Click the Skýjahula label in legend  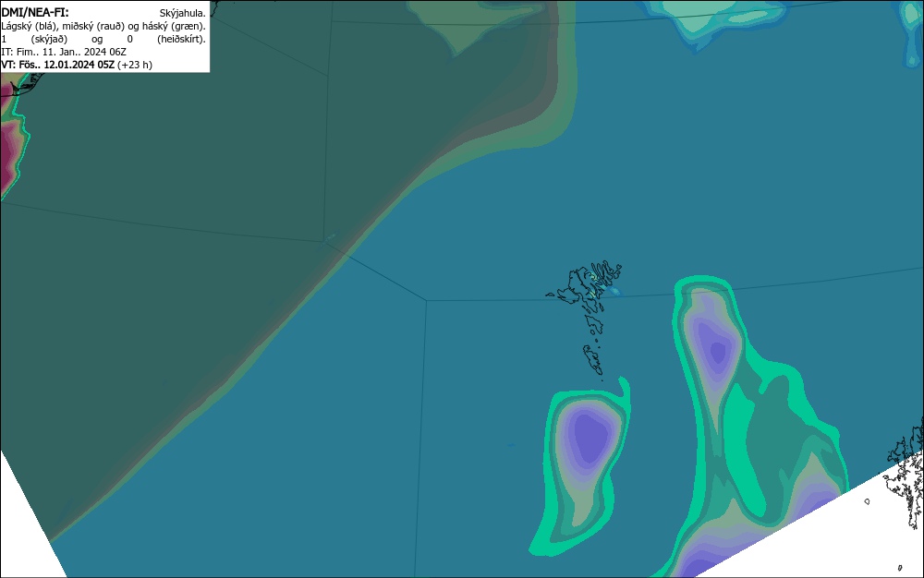coord(183,13)
